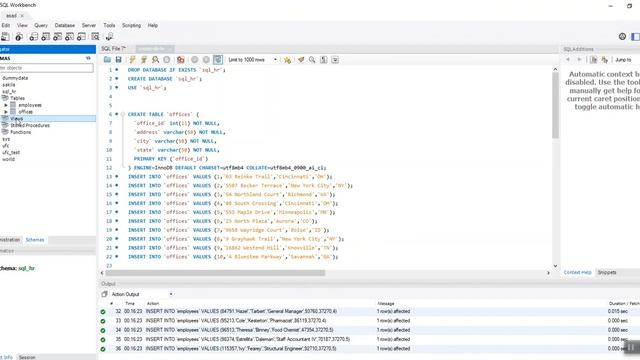Refresh the schemas list icon

point(88,58)
